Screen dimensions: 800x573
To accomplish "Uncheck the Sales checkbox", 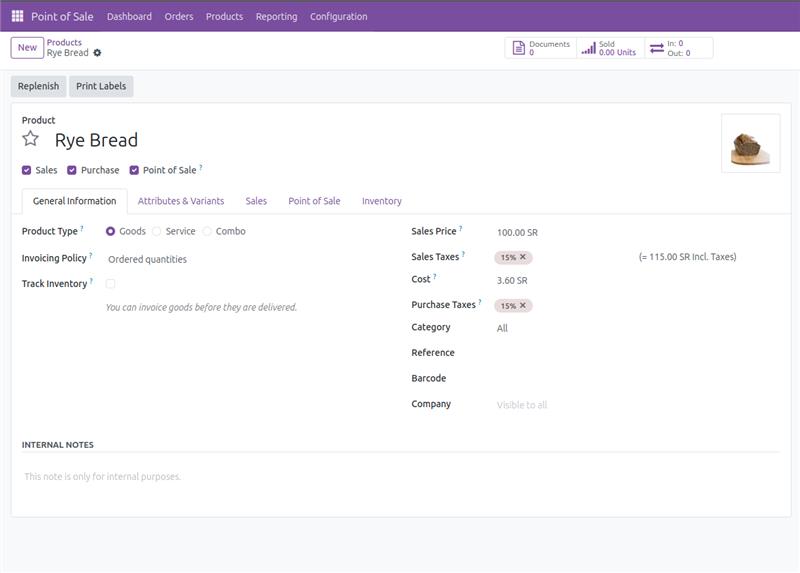I will 27,170.
